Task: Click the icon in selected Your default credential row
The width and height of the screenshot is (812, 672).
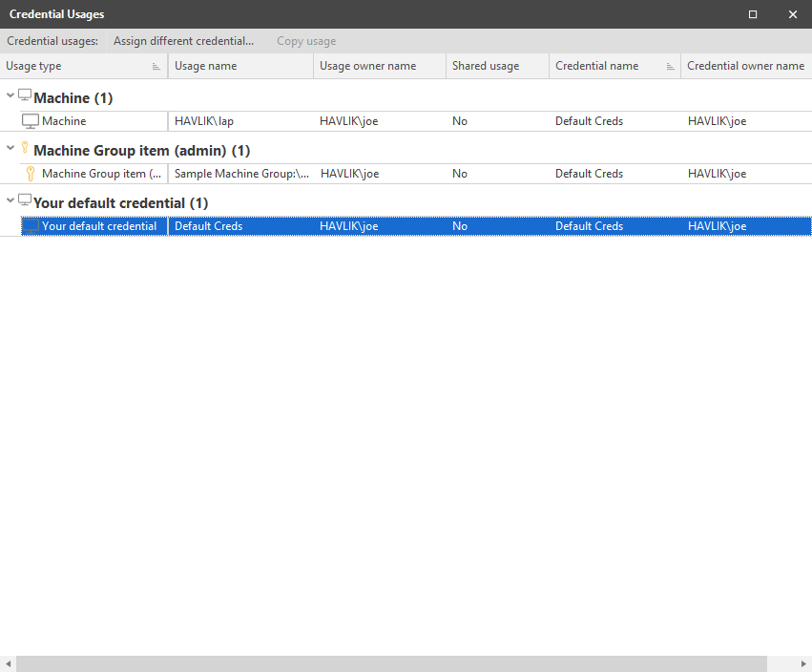Action: 31,226
